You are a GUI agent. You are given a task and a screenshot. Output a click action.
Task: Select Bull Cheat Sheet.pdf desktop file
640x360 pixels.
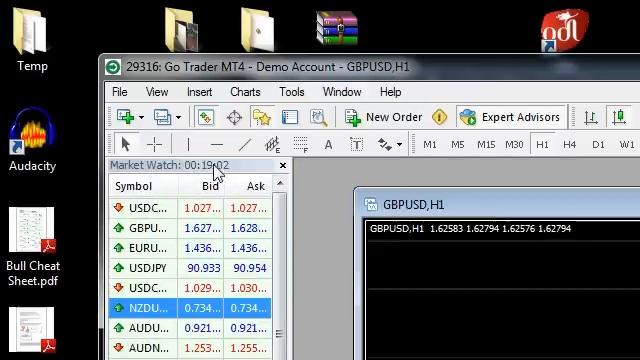(x=33, y=247)
